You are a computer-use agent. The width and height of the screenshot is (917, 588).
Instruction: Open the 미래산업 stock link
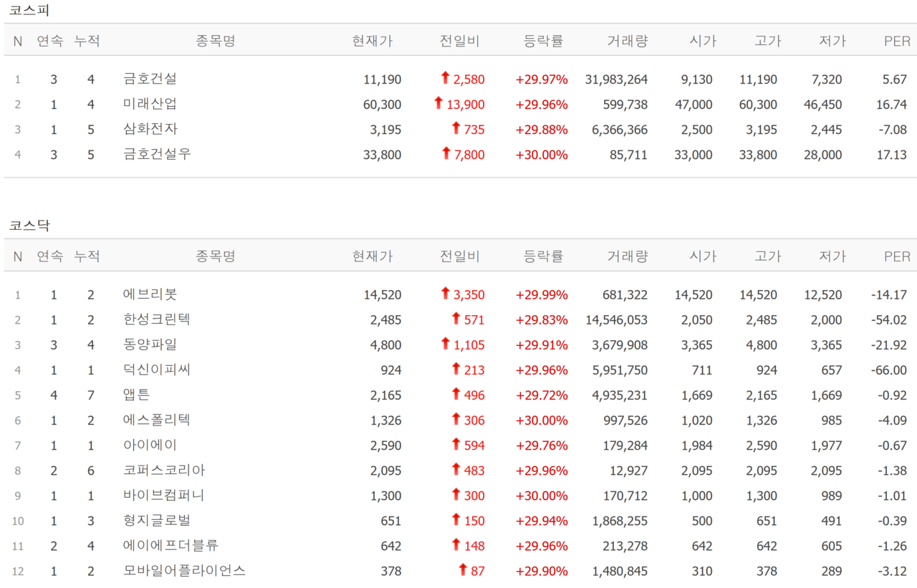point(150,104)
